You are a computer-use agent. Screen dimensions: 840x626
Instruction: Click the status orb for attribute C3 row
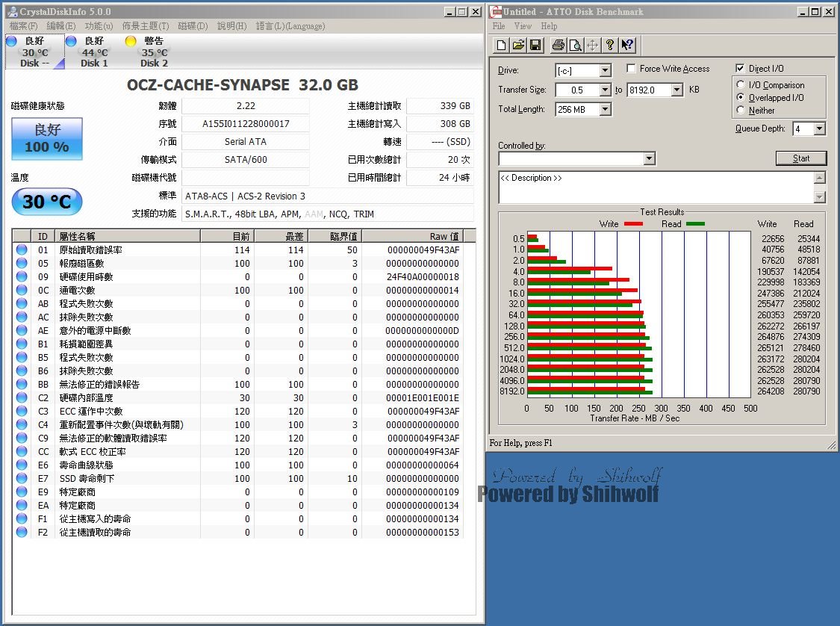22,411
